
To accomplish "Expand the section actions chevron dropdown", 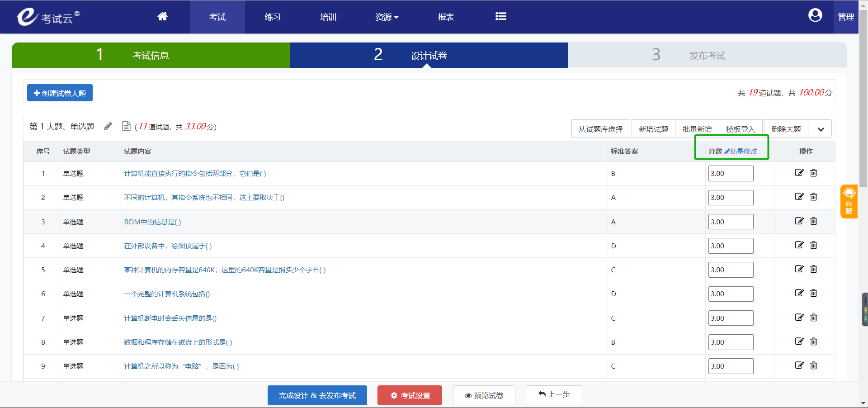I will 821,129.
